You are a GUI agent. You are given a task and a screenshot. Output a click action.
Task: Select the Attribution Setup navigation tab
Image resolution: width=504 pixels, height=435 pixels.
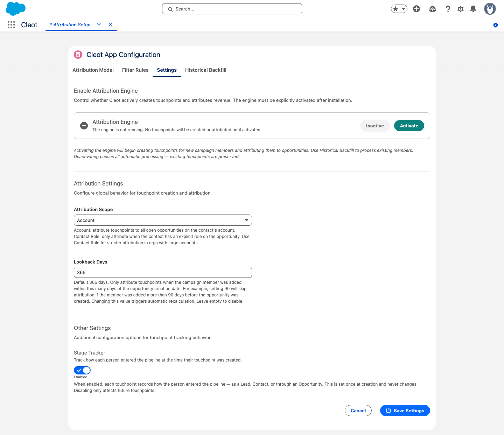[x=70, y=24]
